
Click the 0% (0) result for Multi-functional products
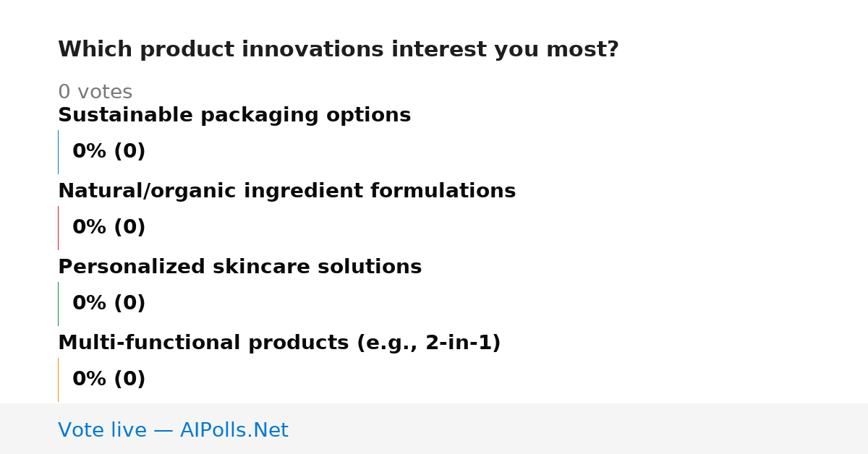pyautogui.click(x=109, y=380)
